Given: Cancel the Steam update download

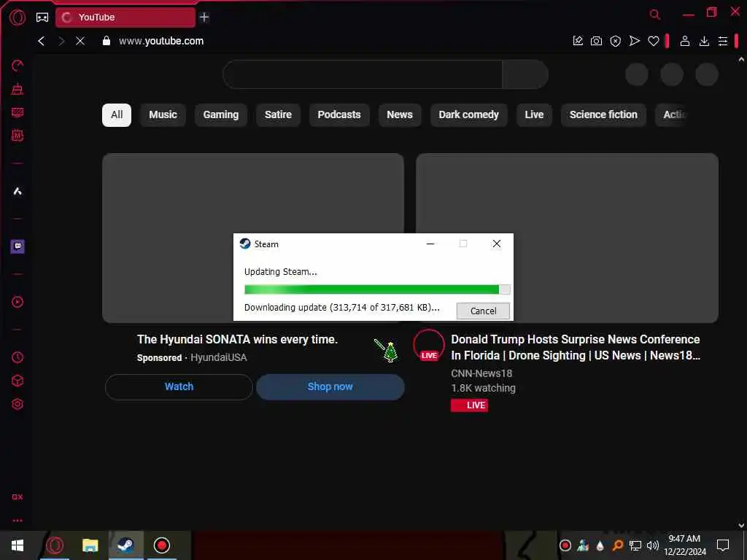Looking at the screenshot, I should [x=483, y=311].
